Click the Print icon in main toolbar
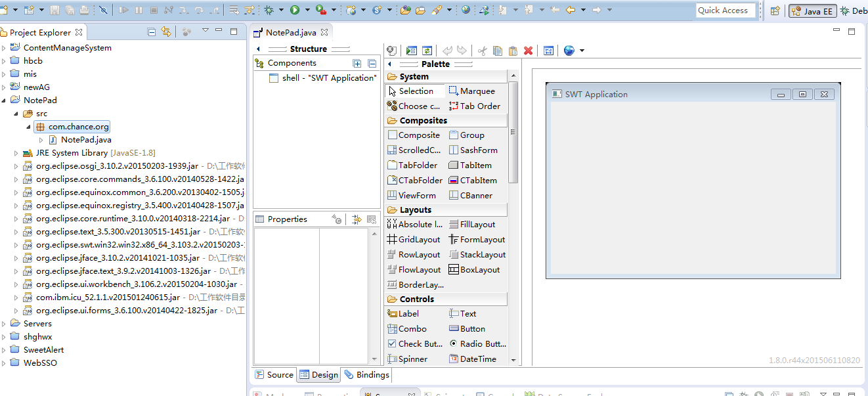Screen dimensions: 868x396 pos(84,10)
